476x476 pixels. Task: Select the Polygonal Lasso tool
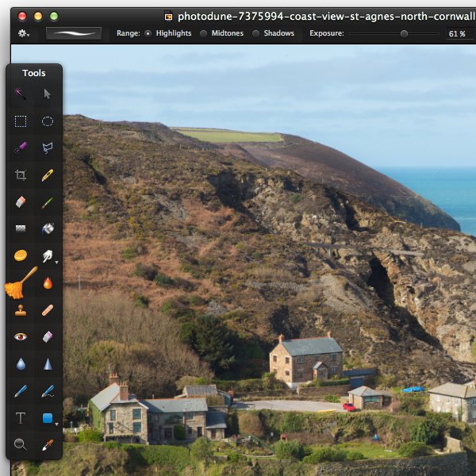[48, 148]
